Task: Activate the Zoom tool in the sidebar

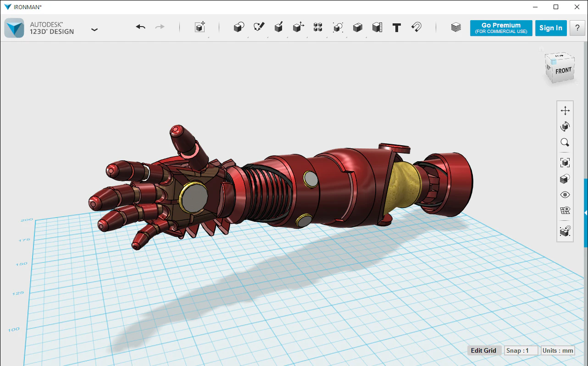Action: click(565, 142)
